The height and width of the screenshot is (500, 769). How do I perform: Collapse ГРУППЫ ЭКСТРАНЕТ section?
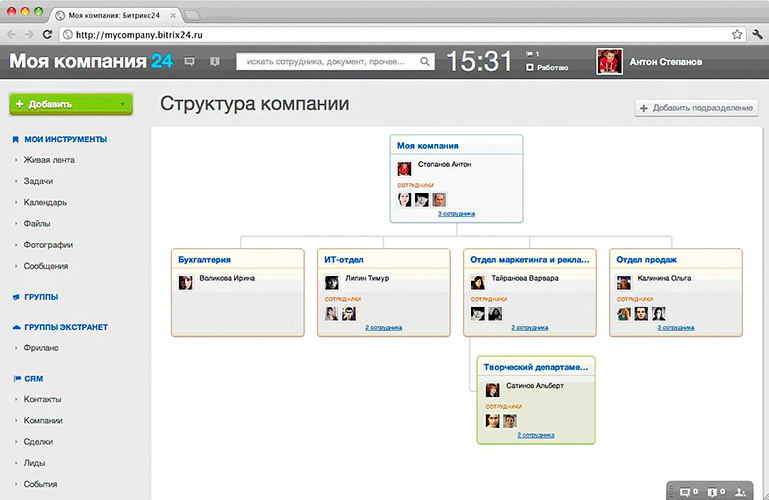point(66,327)
